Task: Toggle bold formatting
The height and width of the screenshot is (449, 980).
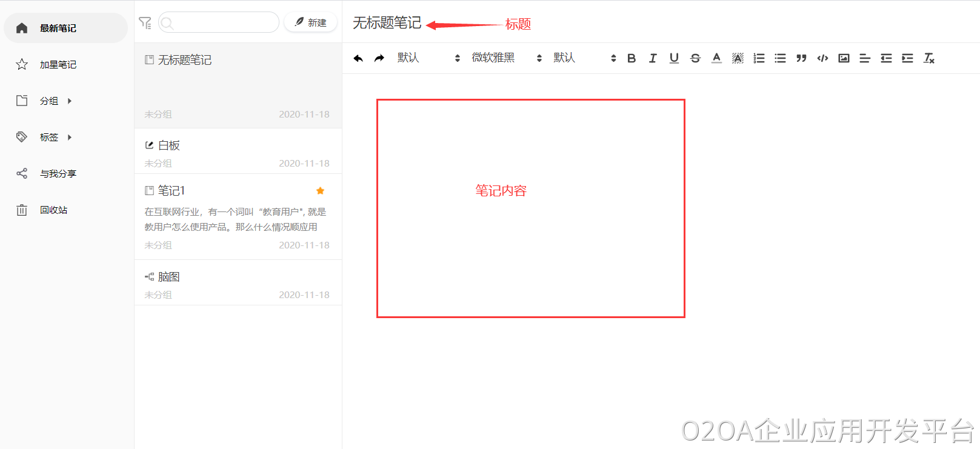Action: [632, 58]
